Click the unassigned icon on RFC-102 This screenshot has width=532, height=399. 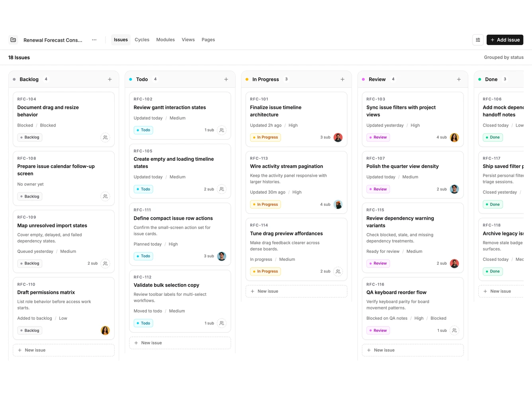tap(222, 130)
